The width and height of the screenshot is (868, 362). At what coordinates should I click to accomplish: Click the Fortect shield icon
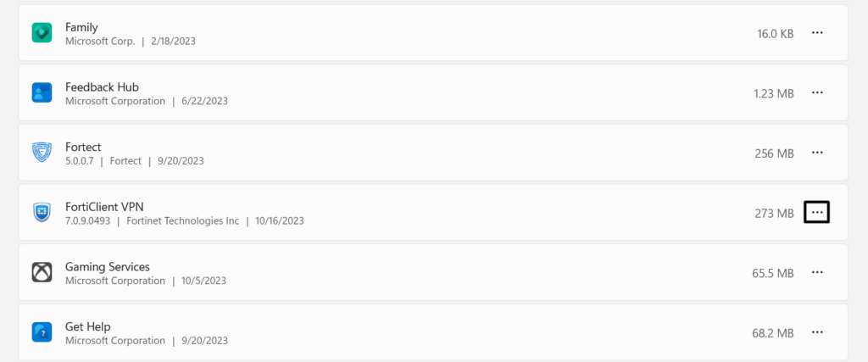tap(42, 153)
